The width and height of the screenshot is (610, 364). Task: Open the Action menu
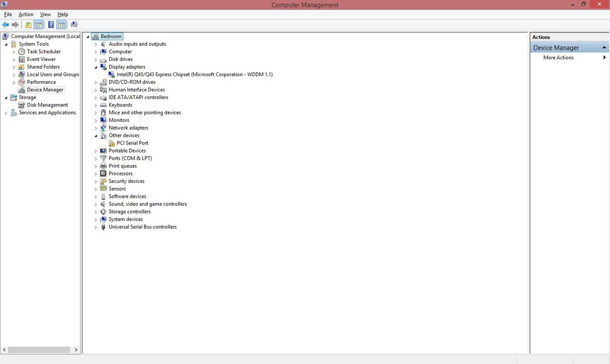click(26, 14)
